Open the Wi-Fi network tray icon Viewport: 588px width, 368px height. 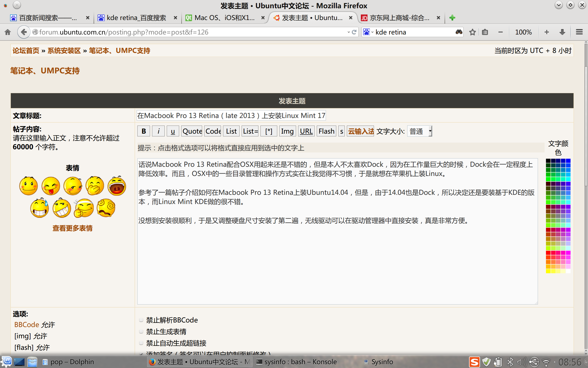546,362
